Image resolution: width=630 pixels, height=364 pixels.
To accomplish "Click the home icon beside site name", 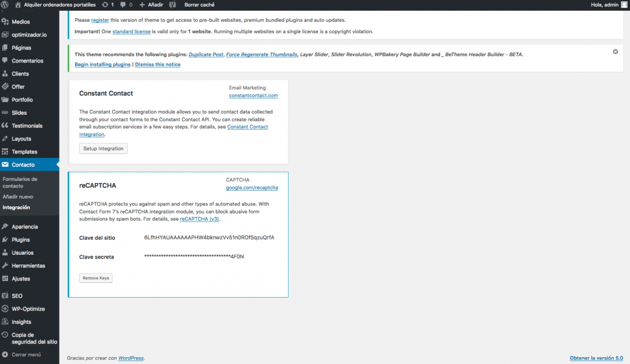I will click(x=18, y=5).
